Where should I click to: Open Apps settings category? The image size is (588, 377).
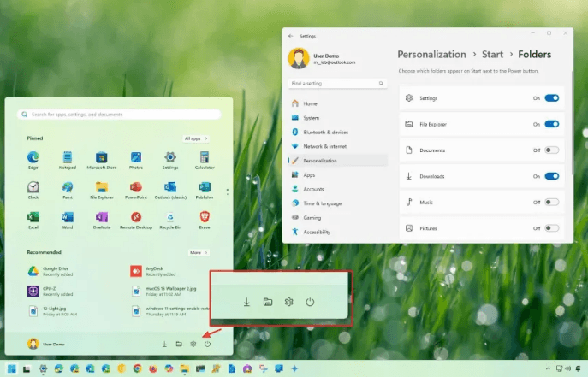[x=337, y=174]
